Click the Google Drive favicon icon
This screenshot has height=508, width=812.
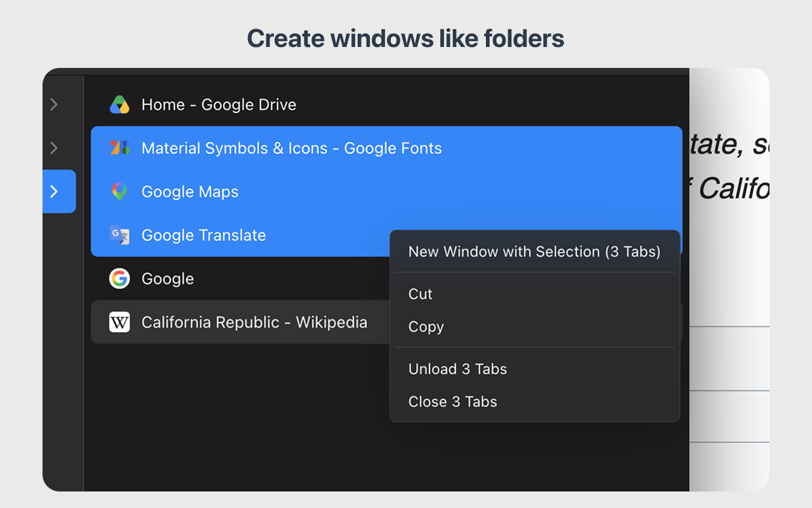119,105
